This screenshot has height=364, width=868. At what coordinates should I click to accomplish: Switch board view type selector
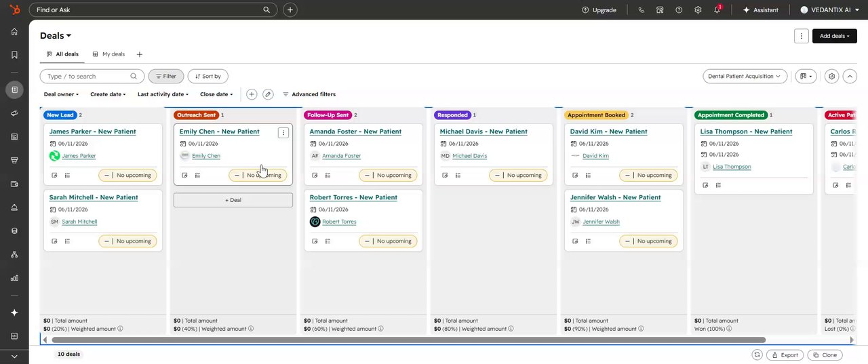coord(806,77)
